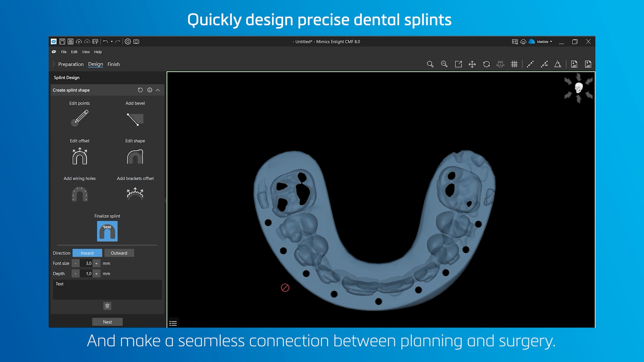Viewport: 644px width, 362px height.
Task: Click the trash delete text button
Action: tap(107, 306)
